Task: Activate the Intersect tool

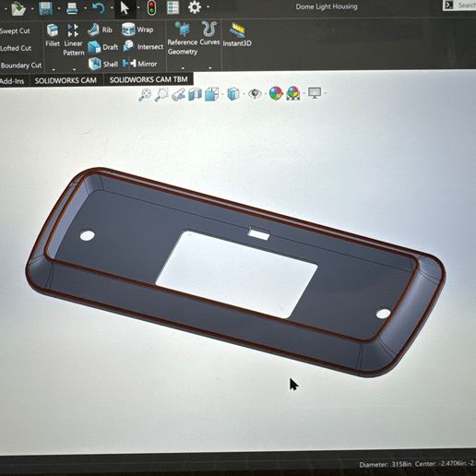Action: point(143,46)
